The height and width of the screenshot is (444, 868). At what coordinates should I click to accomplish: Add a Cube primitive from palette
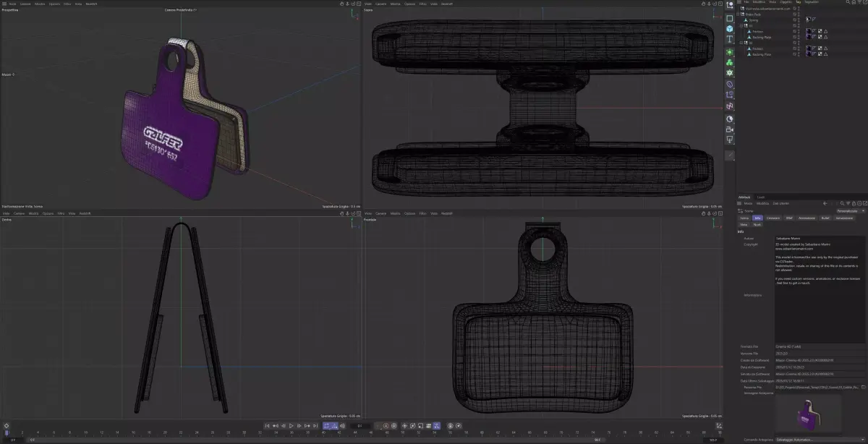coord(729,29)
